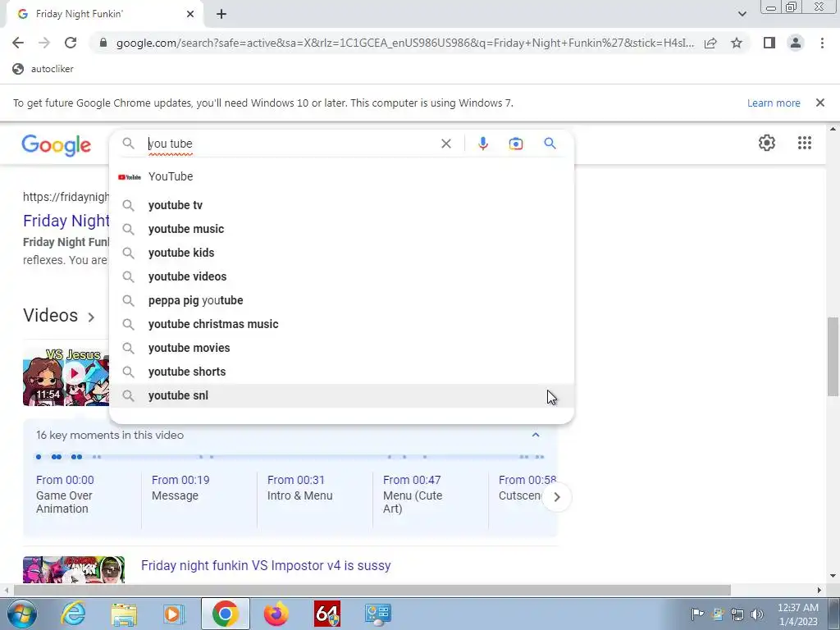This screenshot has width=840, height=630.
Task: Open Action Center flag in tray
Action: [697, 614]
